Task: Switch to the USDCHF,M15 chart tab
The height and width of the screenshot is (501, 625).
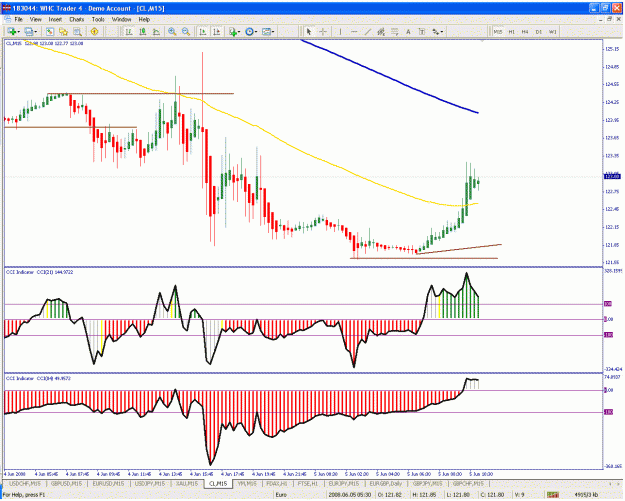Action: pyautogui.click(x=25, y=483)
